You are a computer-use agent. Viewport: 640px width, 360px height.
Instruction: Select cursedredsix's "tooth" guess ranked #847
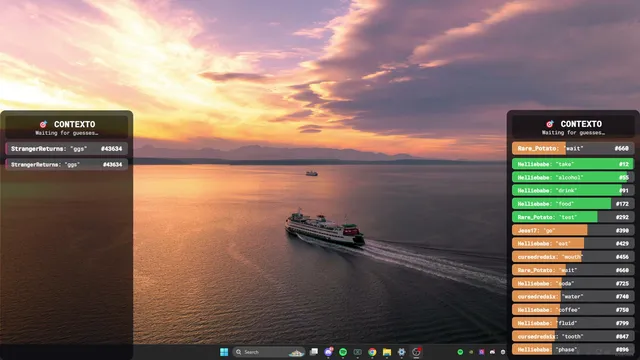(x=573, y=336)
